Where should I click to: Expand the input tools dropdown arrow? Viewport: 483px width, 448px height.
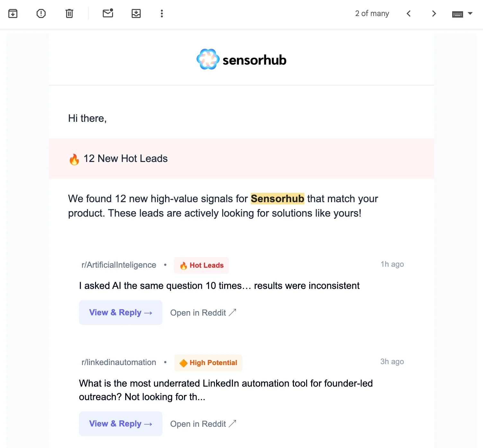pyautogui.click(x=470, y=13)
